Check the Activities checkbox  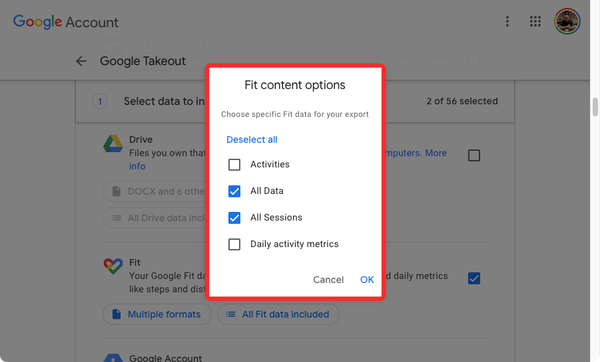tap(234, 165)
